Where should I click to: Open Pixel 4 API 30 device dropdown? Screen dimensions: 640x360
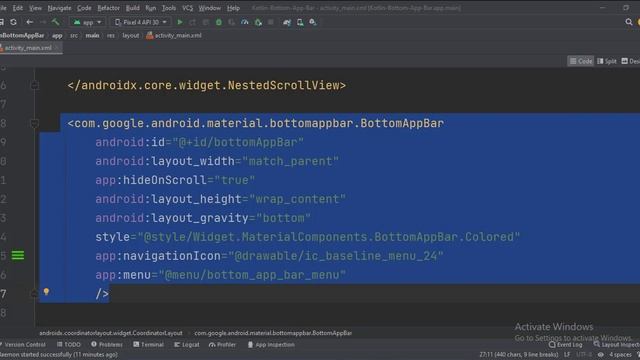[x=141, y=22]
